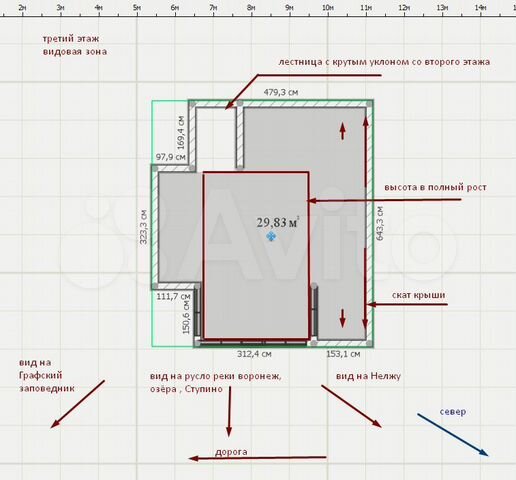The width and height of the screenshot is (516, 480).
Task: Click the 5м mark on ruler
Action: [137, 8]
